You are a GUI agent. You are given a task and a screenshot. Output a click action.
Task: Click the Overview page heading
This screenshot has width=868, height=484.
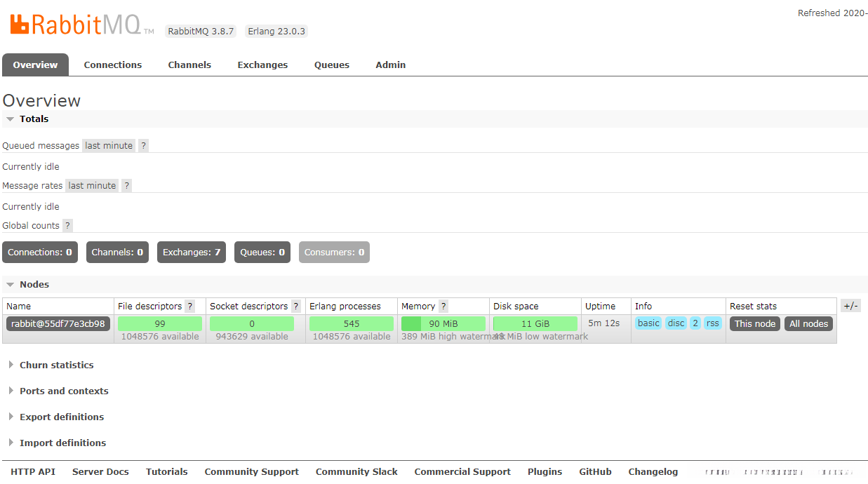coord(41,100)
